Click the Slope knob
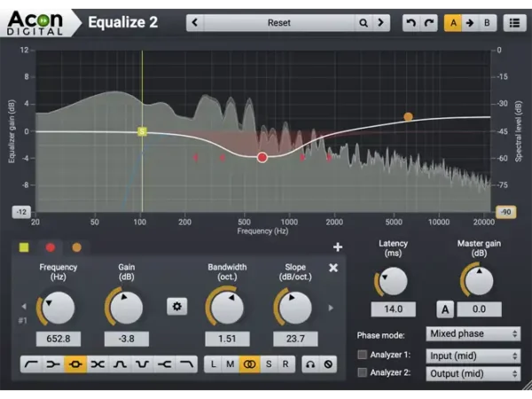Viewport: 532px width, 399px height. point(295,308)
